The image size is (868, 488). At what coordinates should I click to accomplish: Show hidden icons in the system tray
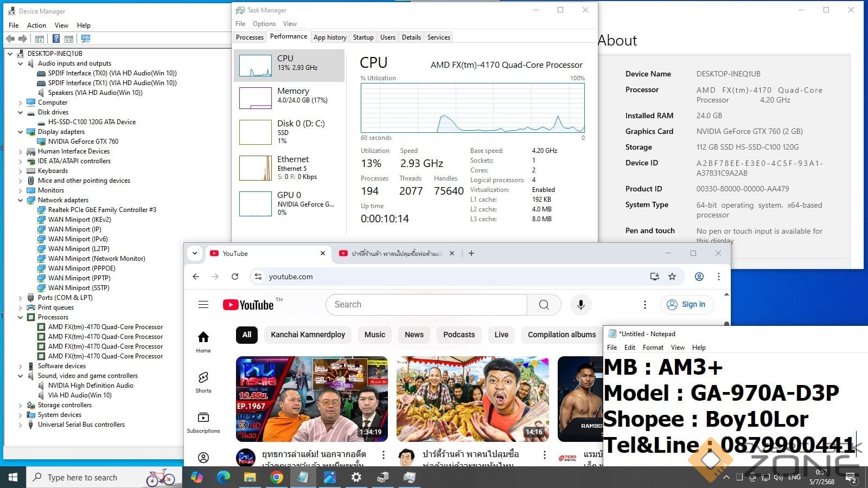click(726, 477)
